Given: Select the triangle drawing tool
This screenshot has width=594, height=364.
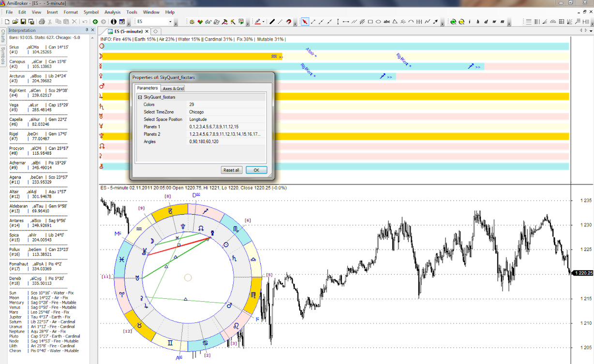Looking at the screenshot, I should [x=395, y=22].
